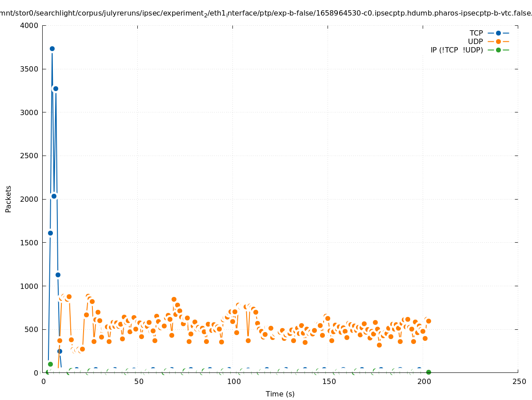Click the TCP legend label
The image size is (532, 400).
click(x=476, y=33)
